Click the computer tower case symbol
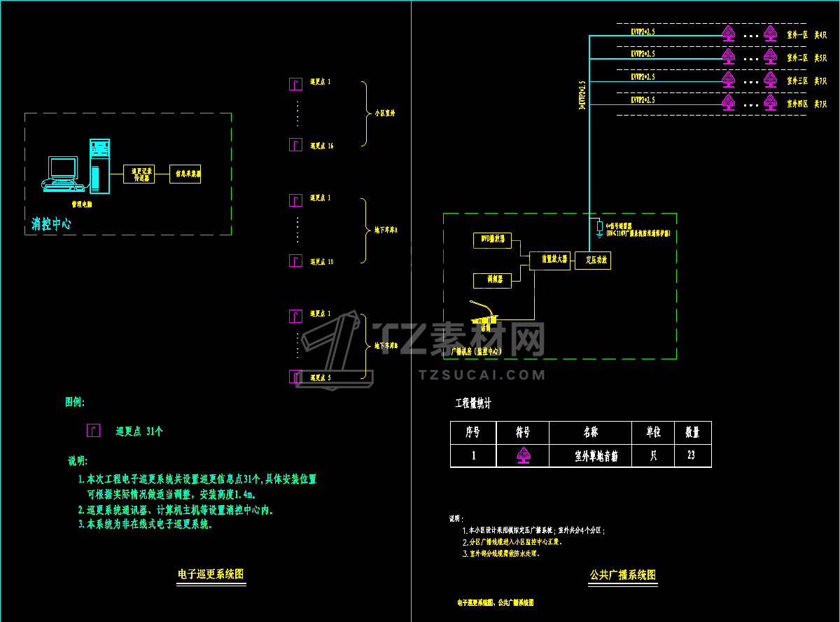 click(x=100, y=166)
